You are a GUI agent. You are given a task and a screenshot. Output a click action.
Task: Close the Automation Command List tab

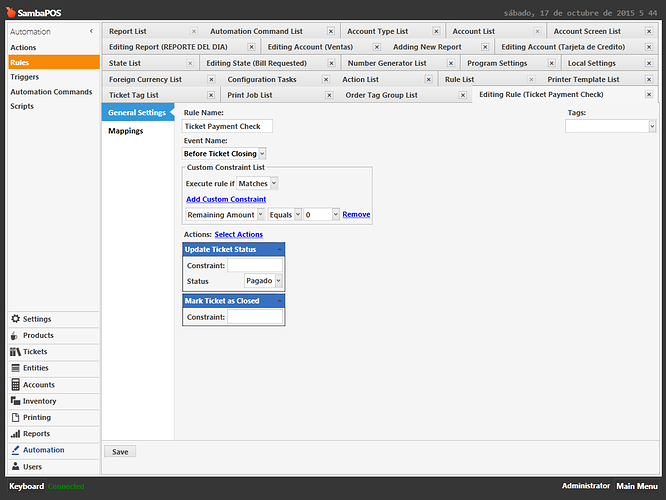(331, 31)
